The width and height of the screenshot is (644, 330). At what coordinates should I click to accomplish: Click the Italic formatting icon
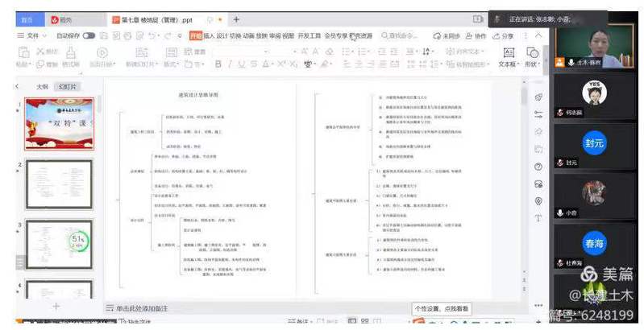click(230, 64)
